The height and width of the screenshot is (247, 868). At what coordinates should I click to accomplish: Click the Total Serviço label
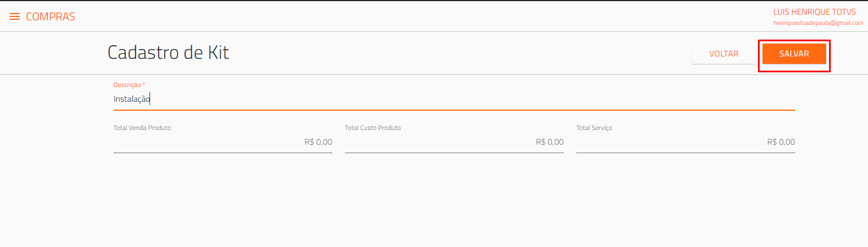594,128
